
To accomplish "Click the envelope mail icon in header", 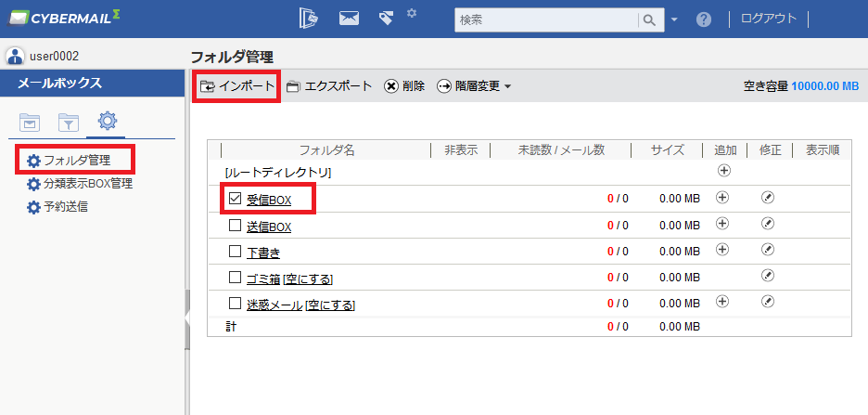I will click(x=349, y=19).
